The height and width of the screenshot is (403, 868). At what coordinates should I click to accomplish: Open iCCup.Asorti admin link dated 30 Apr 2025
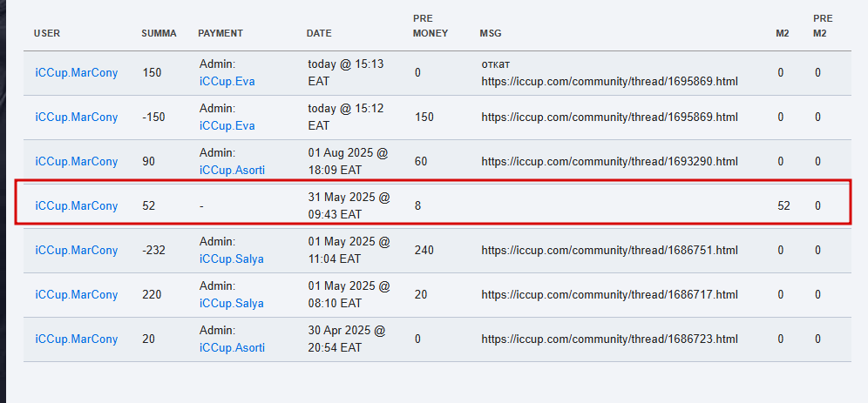point(232,347)
